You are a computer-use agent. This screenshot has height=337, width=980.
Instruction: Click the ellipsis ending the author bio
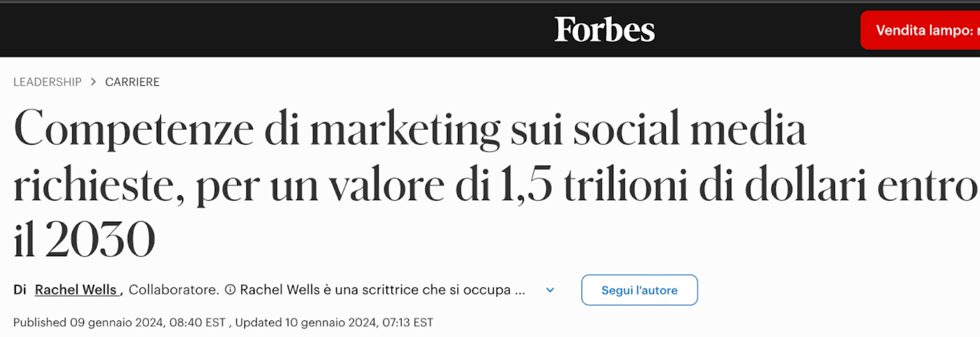tap(520, 291)
